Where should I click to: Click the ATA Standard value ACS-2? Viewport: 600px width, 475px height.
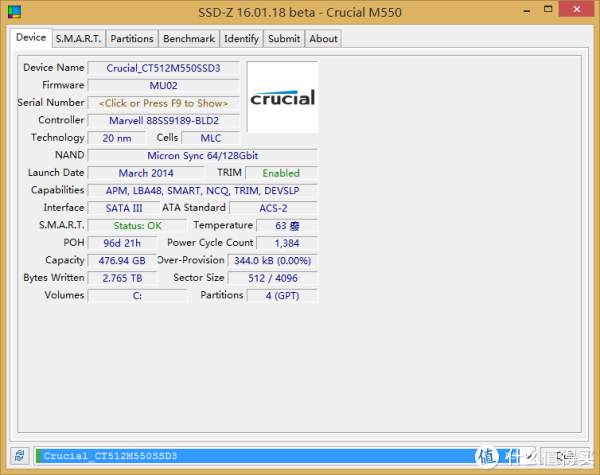point(273,208)
